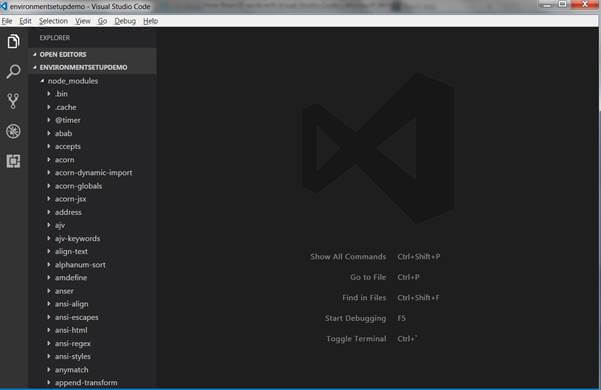The image size is (601, 390).
Task: Click the Ctrl+Shift+P shortcut label
Action: click(x=419, y=257)
